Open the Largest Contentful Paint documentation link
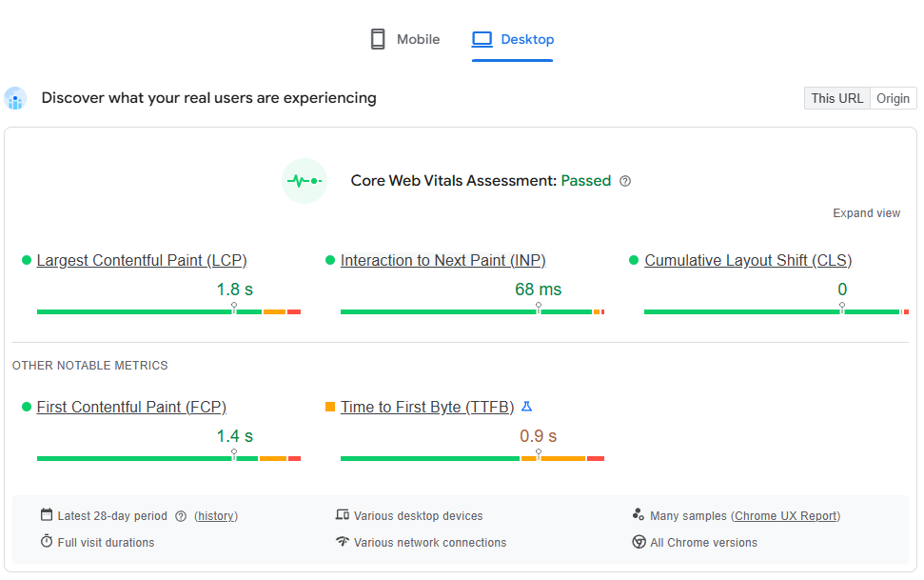 coord(141,260)
